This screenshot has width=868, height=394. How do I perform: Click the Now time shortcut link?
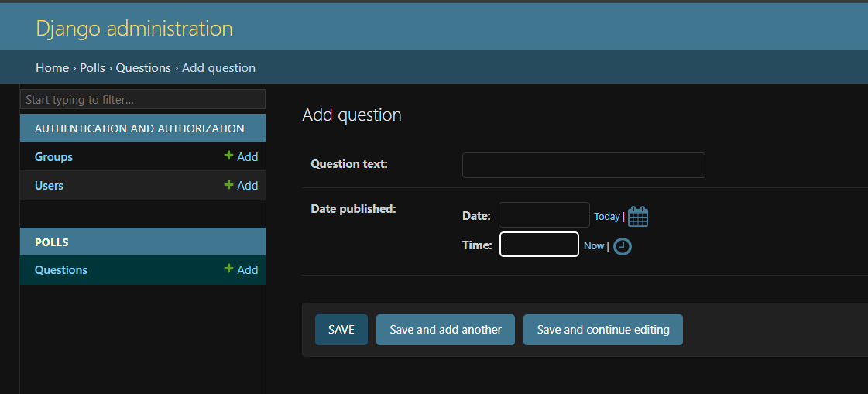(594, 245)
